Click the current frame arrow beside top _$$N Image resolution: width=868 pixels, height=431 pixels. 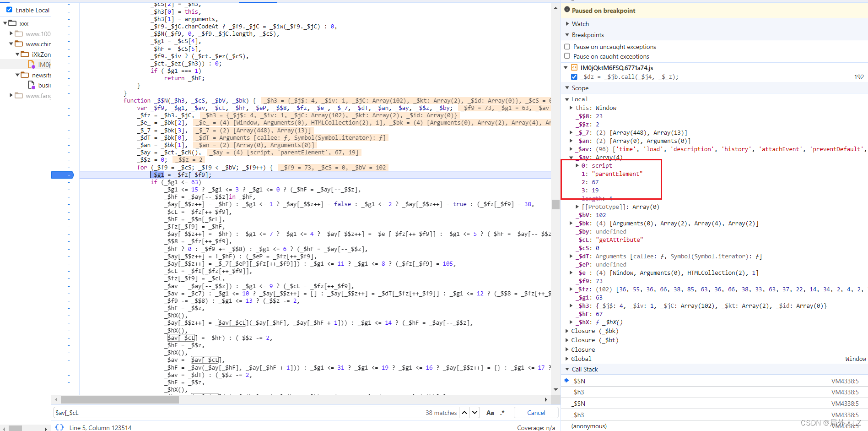point(566,381)
